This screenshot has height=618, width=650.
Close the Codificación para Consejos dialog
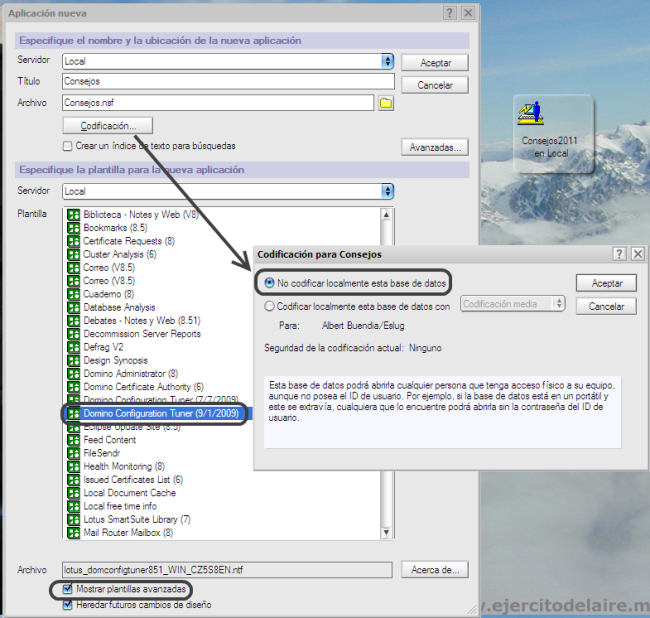(638, 254)
